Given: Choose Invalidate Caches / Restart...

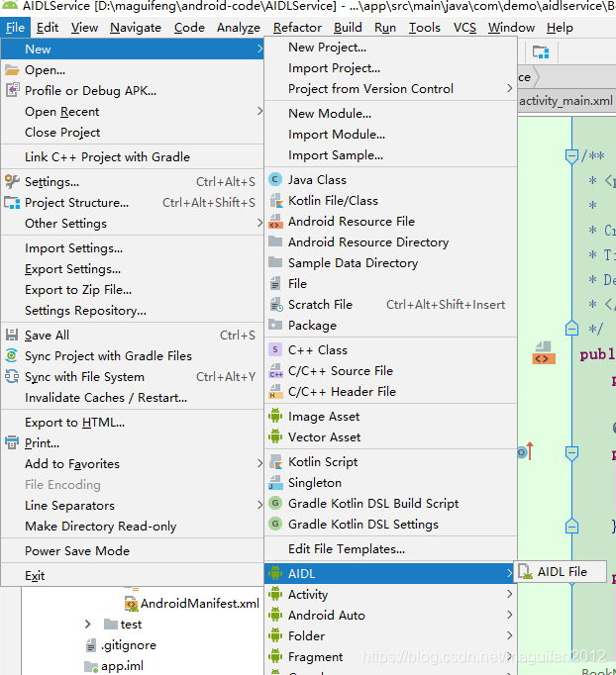Looking at the screenshot, I should [133, 397].
